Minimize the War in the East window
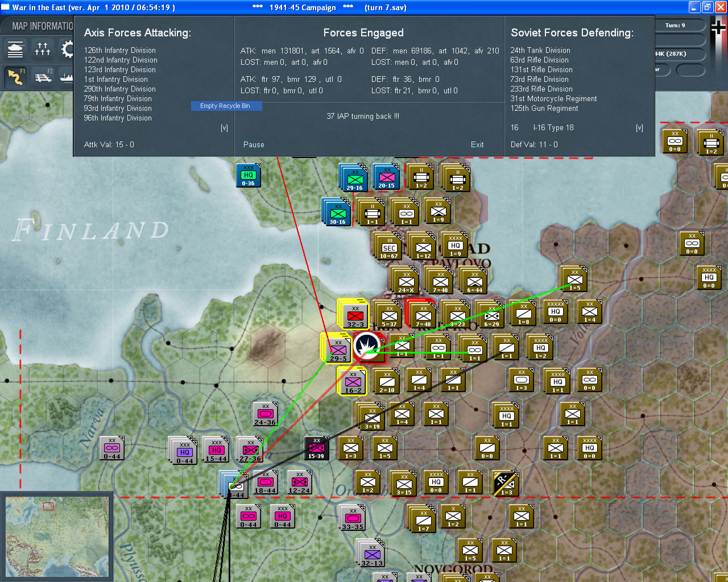Viewport: 728px width, 582px height. tap(694, 7)
